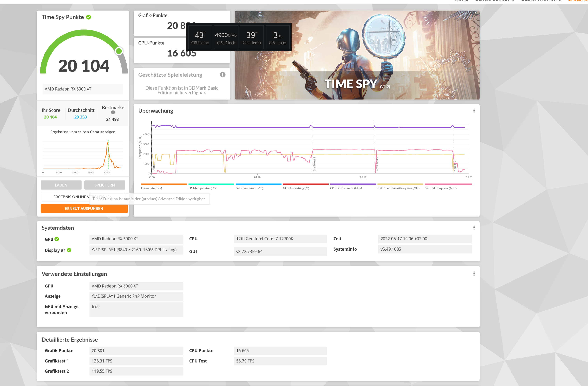This screenshot has width=588, height=386.
Task: Open the Verwendete Einstellungen three-dot menu
Action: point(474,274)
